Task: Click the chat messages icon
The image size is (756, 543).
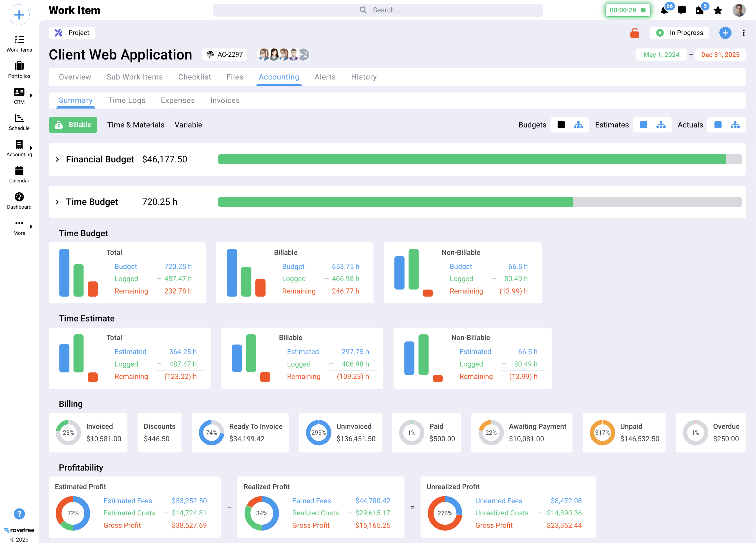Action: pyautogui.click(x=682, y=10)
